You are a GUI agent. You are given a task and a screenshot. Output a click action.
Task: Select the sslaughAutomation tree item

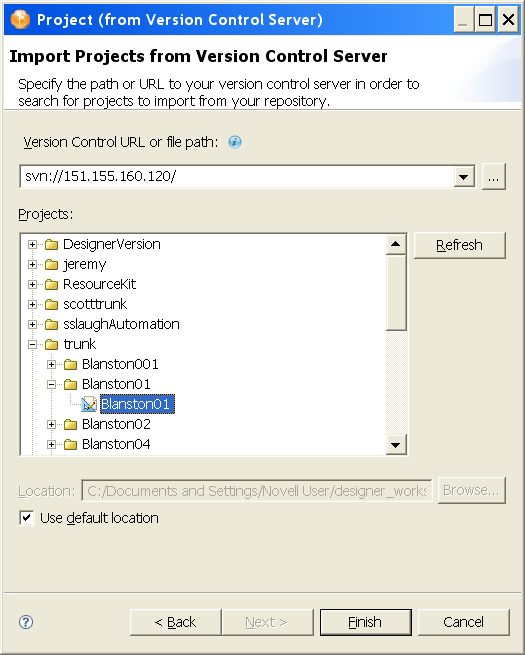pos(121,324)
